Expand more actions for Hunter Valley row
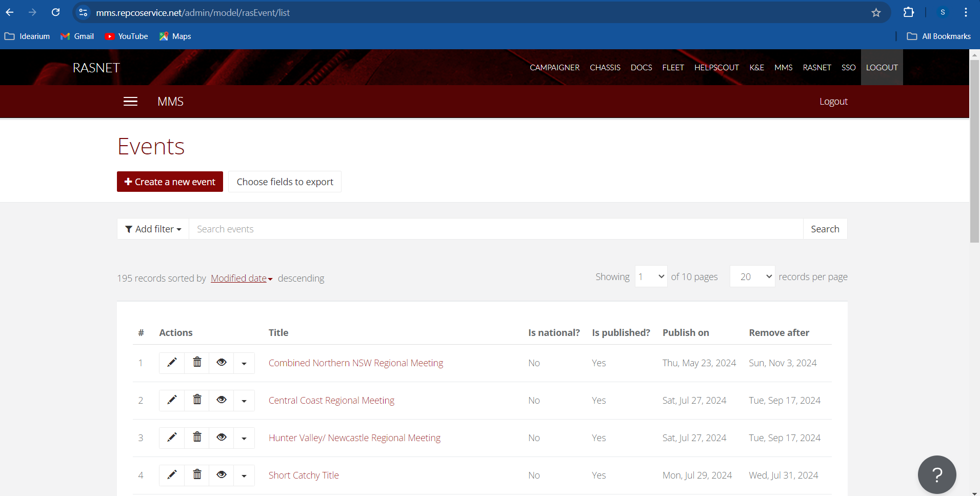This screenshot has height=496, width=980. point(244,438)
